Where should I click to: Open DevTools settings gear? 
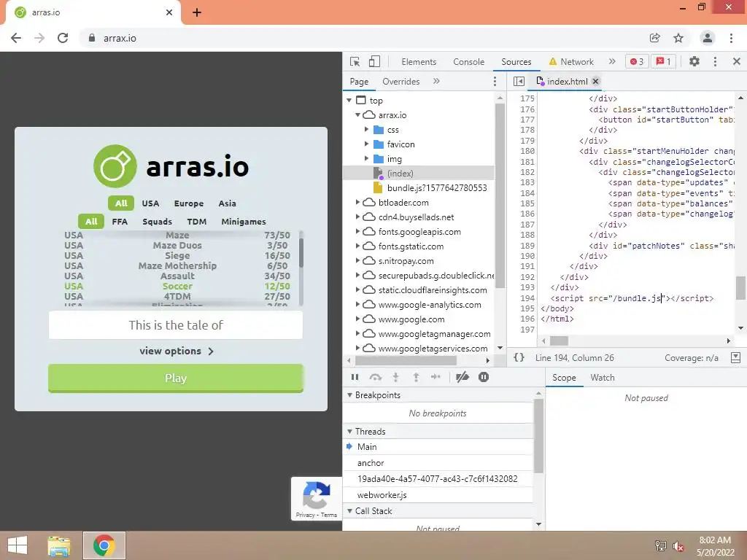pyautogui.click(x=694, y=61)
